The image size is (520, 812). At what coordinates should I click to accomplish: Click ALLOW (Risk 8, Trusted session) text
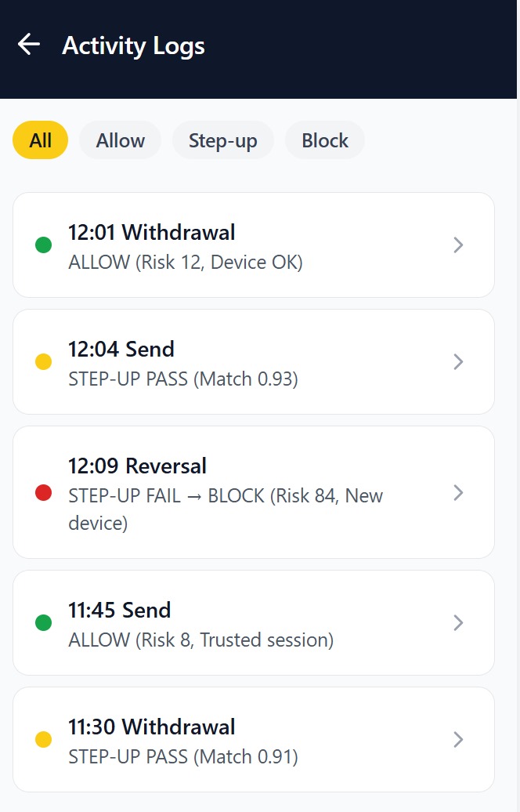click(x=201, y=640)
